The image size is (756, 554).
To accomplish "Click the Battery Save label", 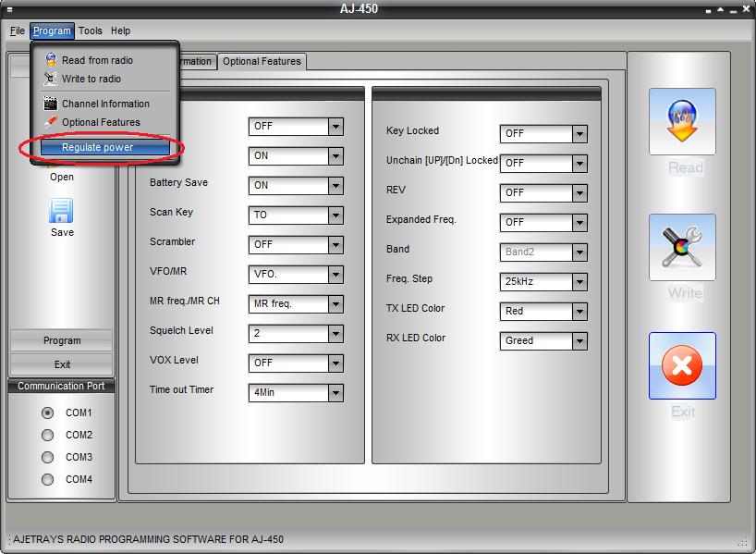I will tap(178, 182).
